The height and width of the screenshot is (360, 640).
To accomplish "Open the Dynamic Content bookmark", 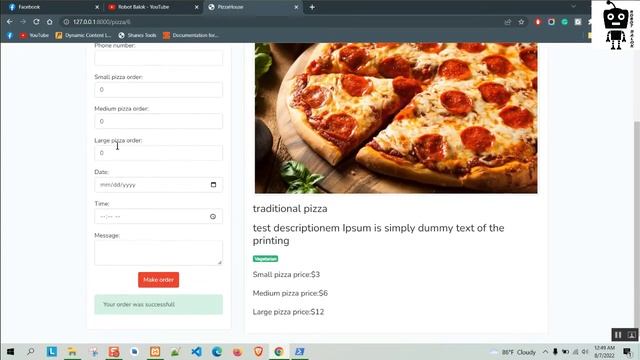I will (x=83, y=36).
